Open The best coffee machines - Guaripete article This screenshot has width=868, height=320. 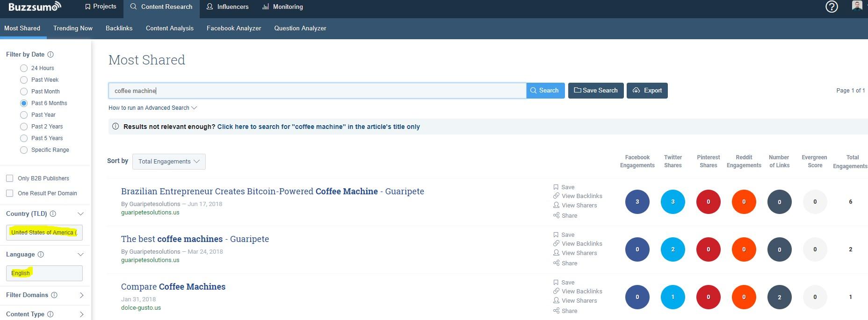[x=195, y=239]
